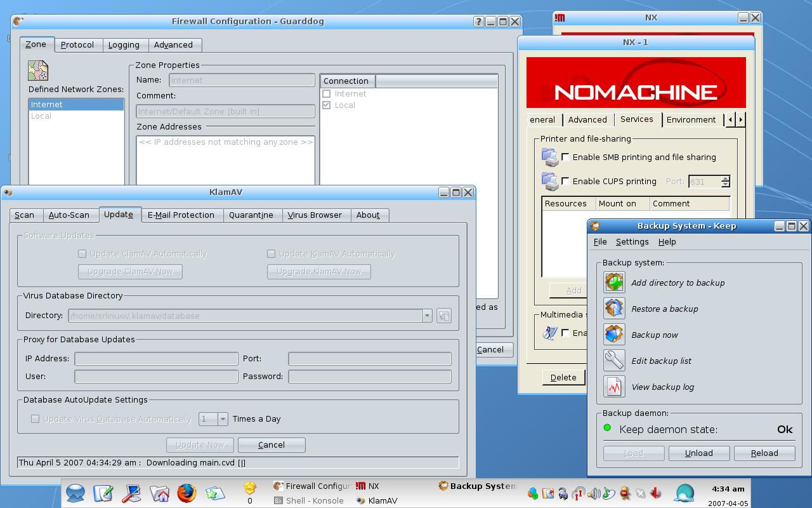812x508 pixels.
Task: Select the Local zone in Defined Network Zones
Action: pos(76,116)
